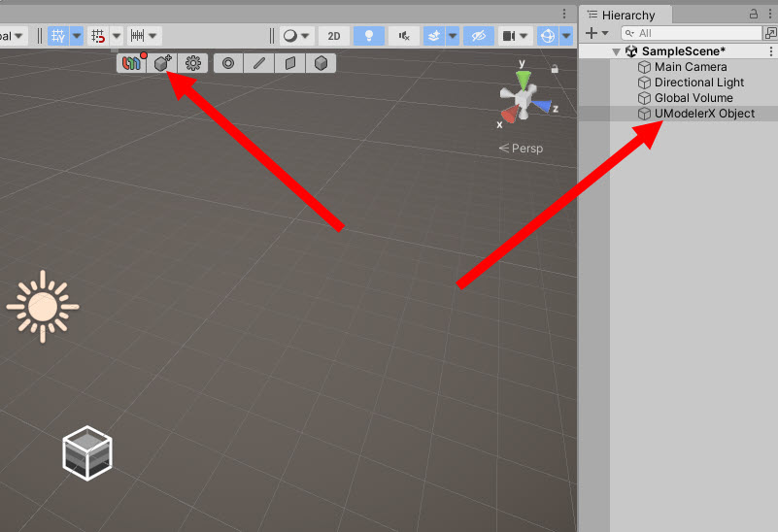Toggle 2D view mode
Screen dimensions: 778x532
point(334,36)
